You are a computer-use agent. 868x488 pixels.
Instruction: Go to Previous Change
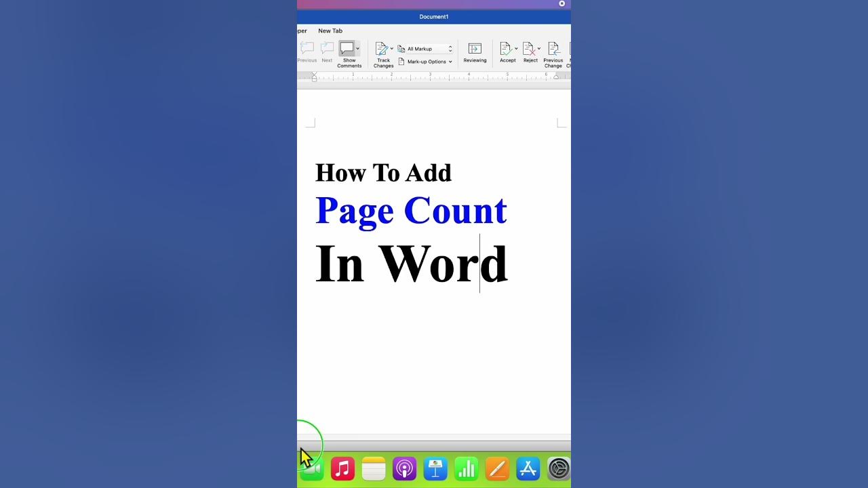[553, 54]
